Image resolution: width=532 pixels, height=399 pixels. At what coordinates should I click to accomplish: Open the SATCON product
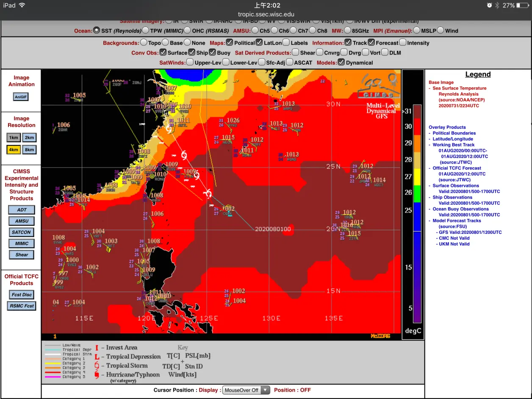click(x=22, y=232)
